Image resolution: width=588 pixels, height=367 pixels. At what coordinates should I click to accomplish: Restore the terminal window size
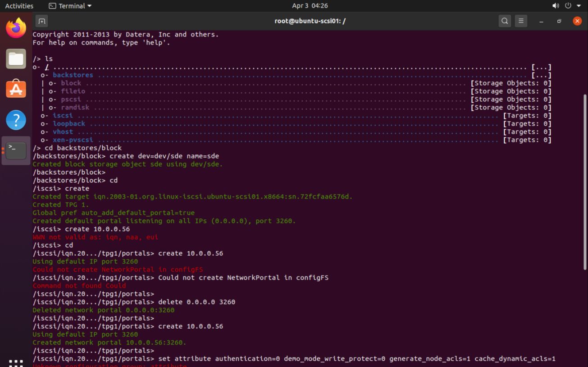click(x=559, y=21)
